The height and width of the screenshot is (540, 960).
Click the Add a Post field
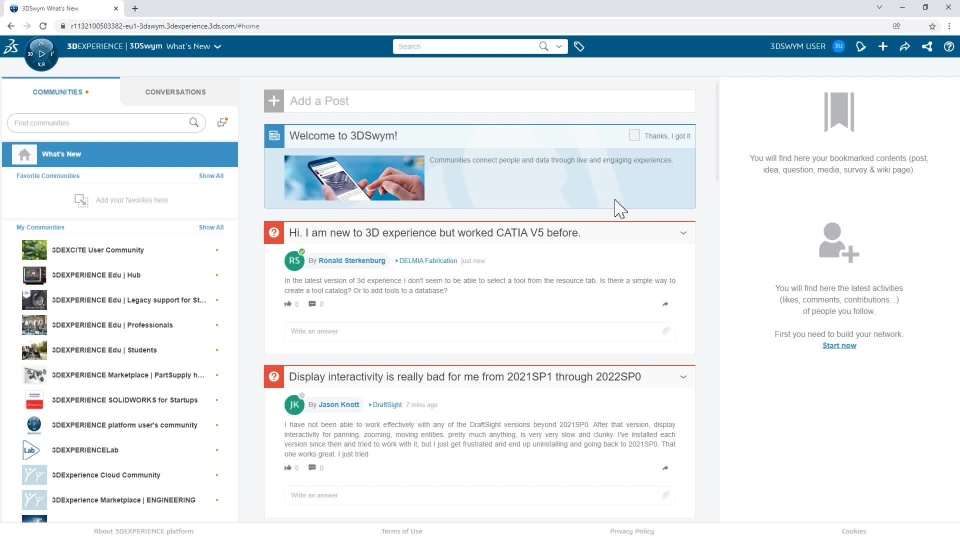pos(489,101)
